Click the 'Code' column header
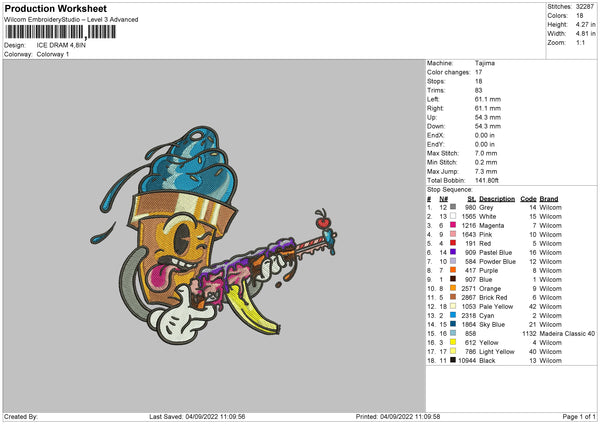 click(528, 199)
